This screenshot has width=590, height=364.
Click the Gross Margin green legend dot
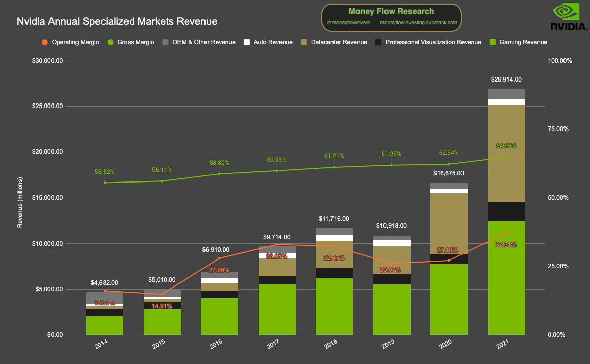point(110,42)
